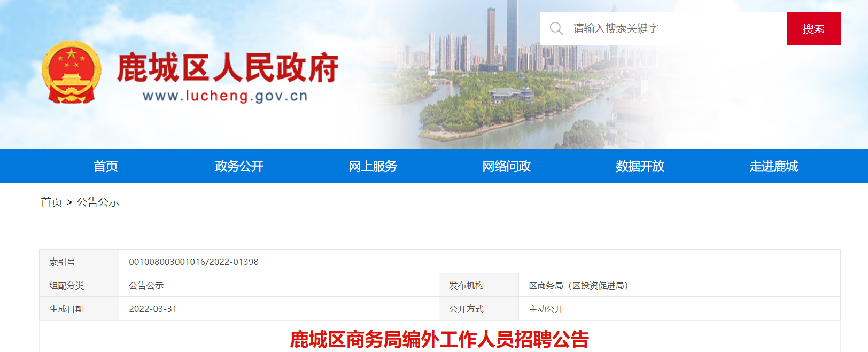Click the 公告公示 category value in the table

pyautogui.click(x=146, y=285)
